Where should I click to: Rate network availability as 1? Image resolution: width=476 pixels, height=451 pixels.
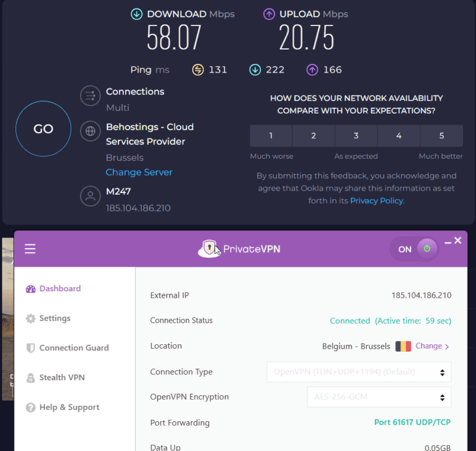point(271,135)
